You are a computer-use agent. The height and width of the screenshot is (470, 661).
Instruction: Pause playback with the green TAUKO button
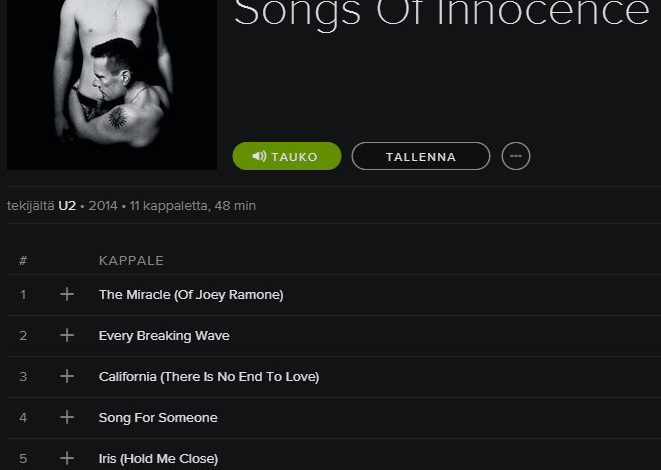tap(287, 156)
